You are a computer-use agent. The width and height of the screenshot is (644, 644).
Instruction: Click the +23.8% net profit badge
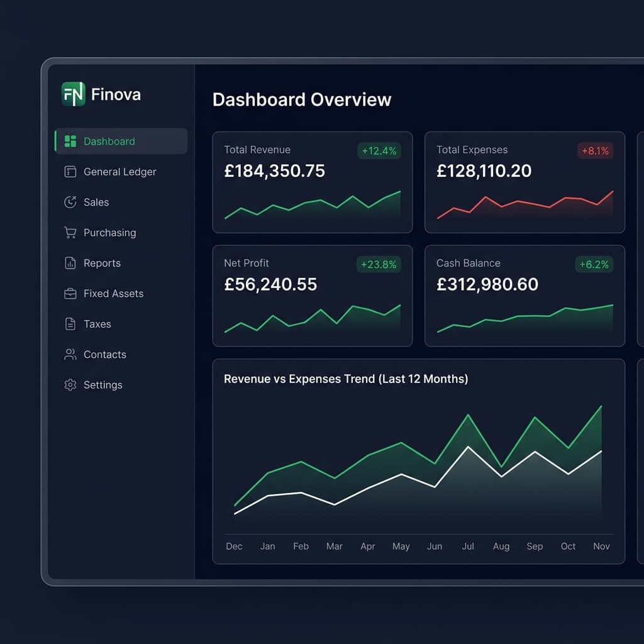(x=379, y=264)
